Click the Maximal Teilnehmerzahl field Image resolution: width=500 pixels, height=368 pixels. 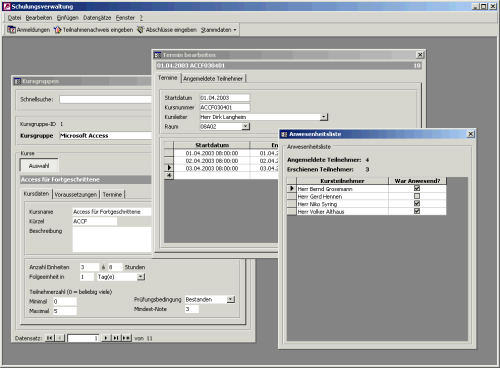click(x=65, y=311)
